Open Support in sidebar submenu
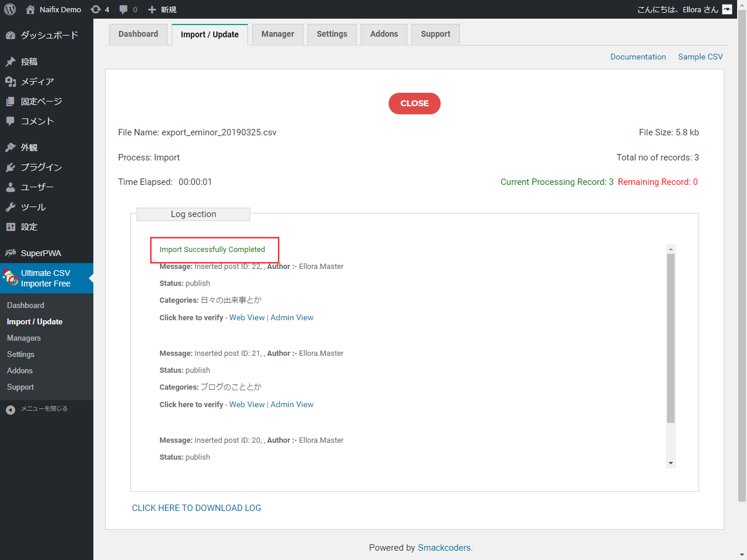747x560 pixels. click(20, 387)
